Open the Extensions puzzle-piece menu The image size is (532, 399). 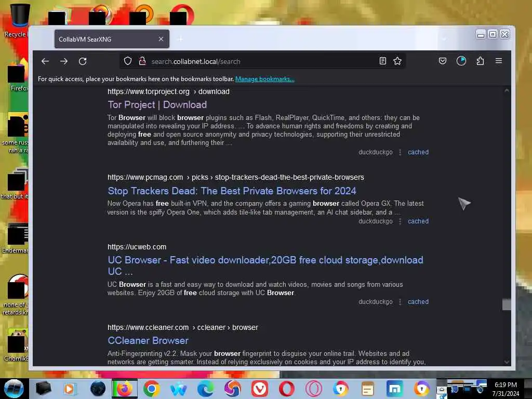click(x=480, y=61)
